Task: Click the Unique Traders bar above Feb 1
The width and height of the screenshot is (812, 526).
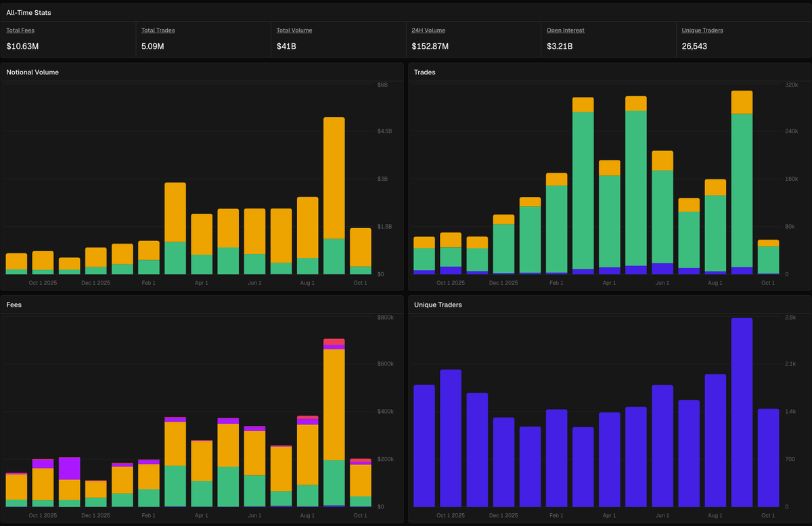Action: pos(557,458)
